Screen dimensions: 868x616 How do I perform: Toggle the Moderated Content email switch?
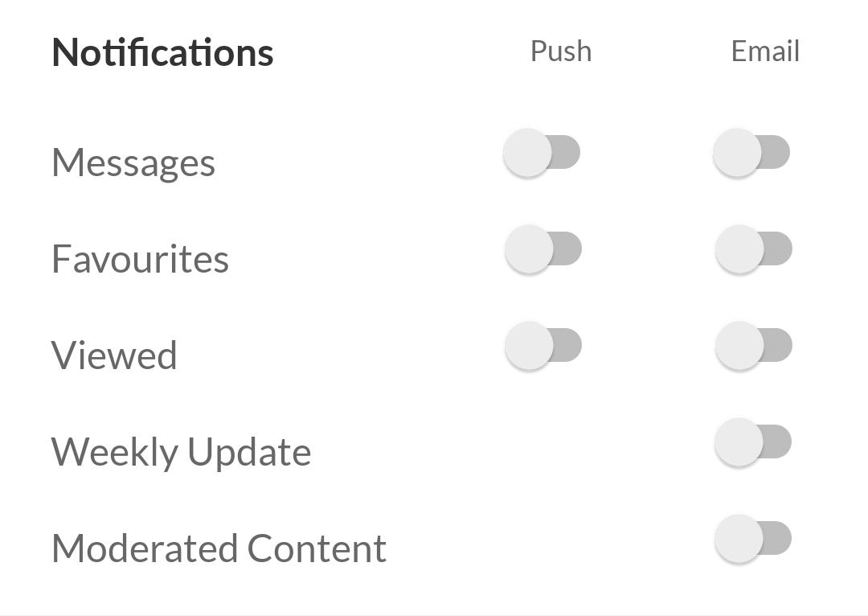(753, 539)
